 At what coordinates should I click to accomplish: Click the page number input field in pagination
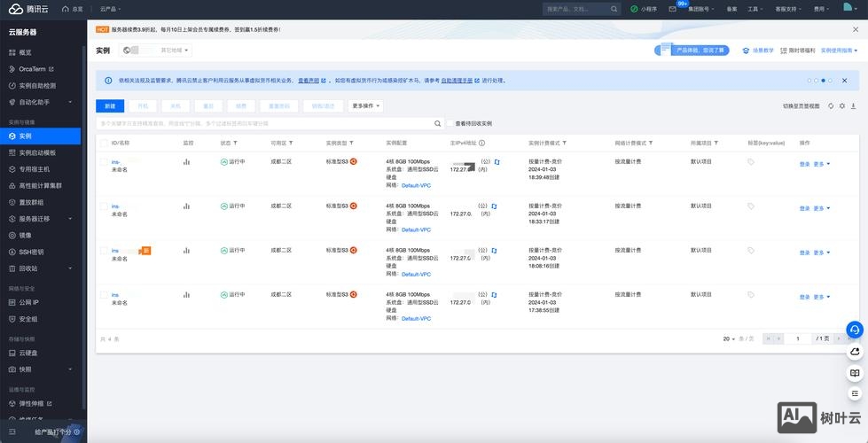pos(798,338)
